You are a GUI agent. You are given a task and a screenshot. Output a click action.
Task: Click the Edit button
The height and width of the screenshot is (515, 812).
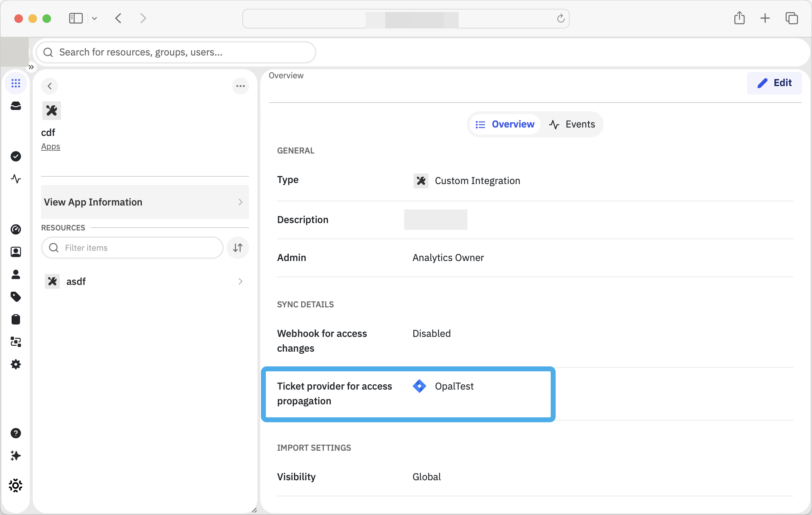774,83
